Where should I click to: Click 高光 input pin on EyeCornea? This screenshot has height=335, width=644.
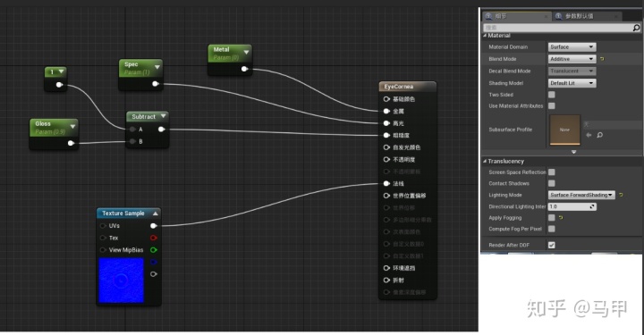pos(386,123)
